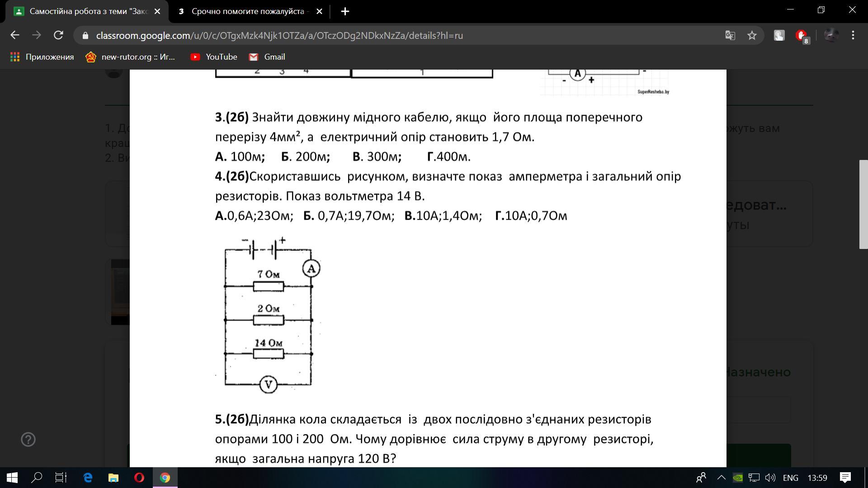
Task: Click the address bar URL
Action: [279, 35]
